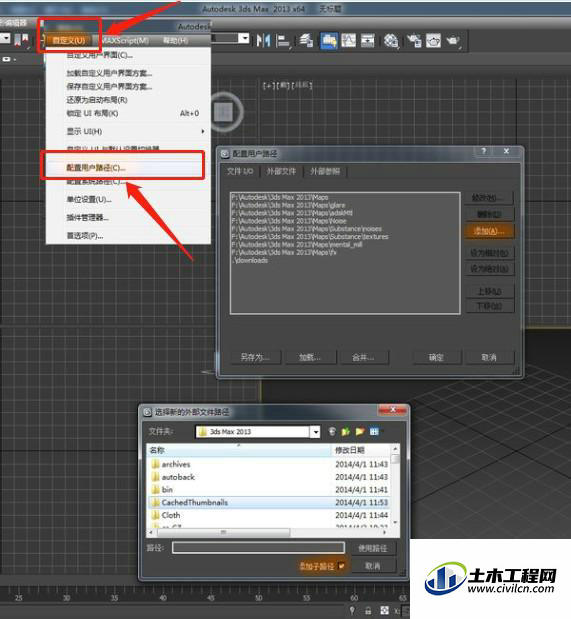Click the orange Add button in paths dialog
571x619 pixels.
[x=489, y=231]
